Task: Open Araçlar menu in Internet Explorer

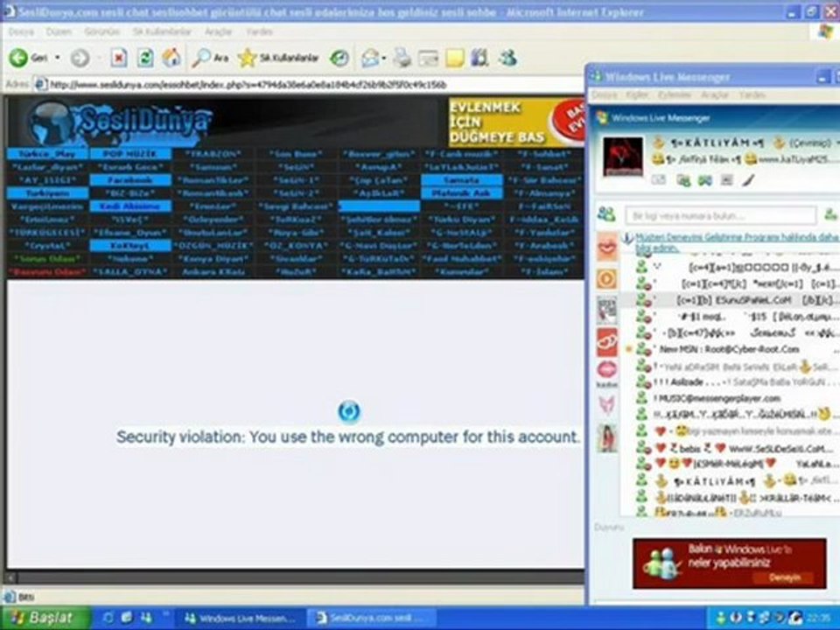Action: point(218,32)
